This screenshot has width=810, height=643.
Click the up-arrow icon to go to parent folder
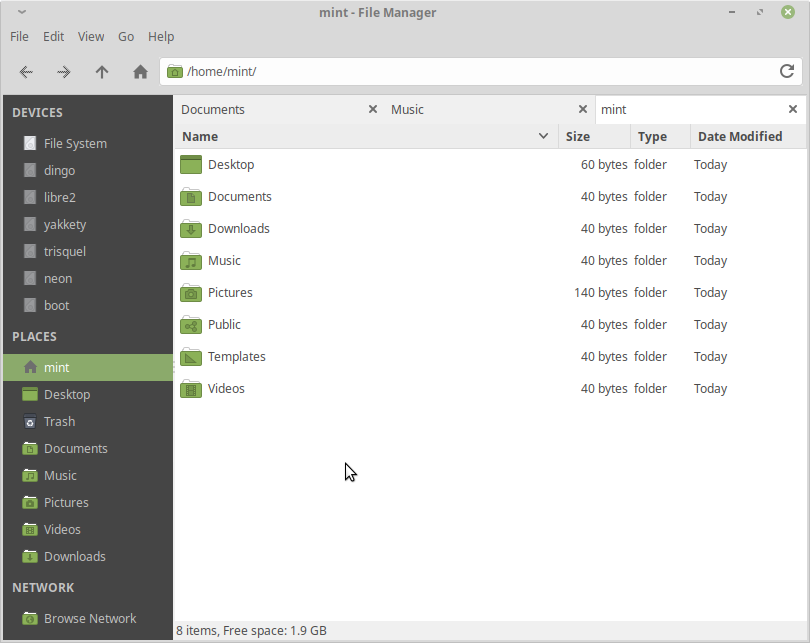(101, 72)
